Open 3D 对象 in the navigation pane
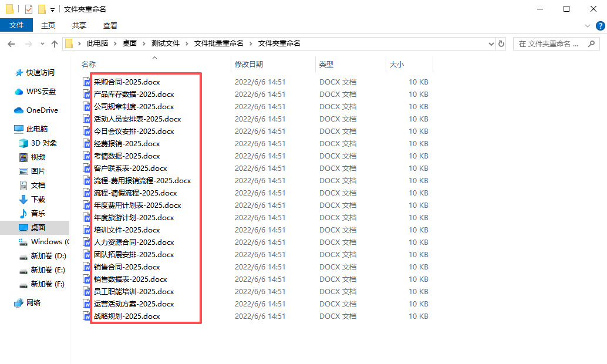The image size is (607, 364). [44, 143]
